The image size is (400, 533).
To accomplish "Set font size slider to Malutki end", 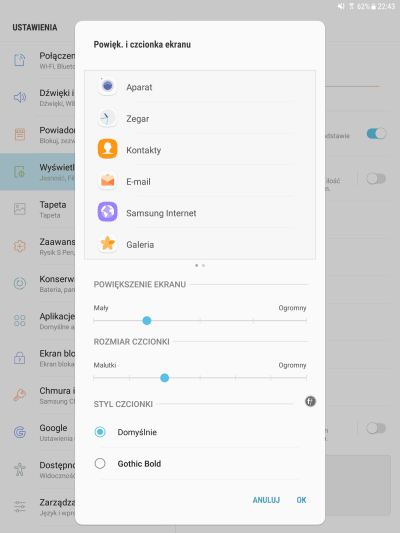I will click(94, 378).
